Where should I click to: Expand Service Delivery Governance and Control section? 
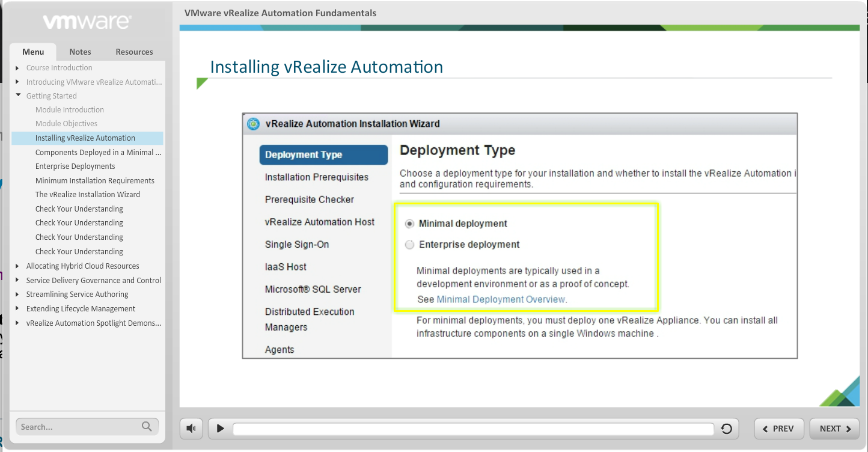point(17,280)
